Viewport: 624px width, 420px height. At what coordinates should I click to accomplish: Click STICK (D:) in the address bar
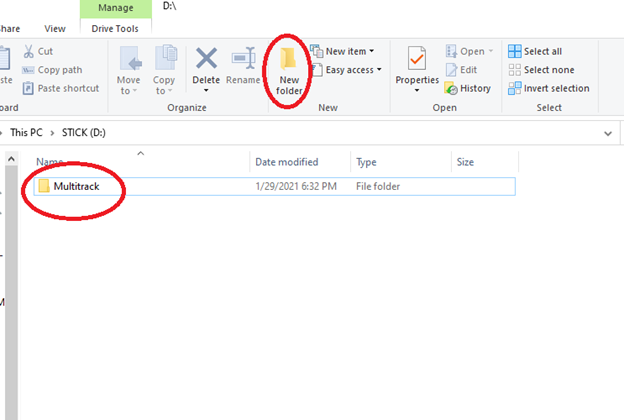[x=84, y=133]
